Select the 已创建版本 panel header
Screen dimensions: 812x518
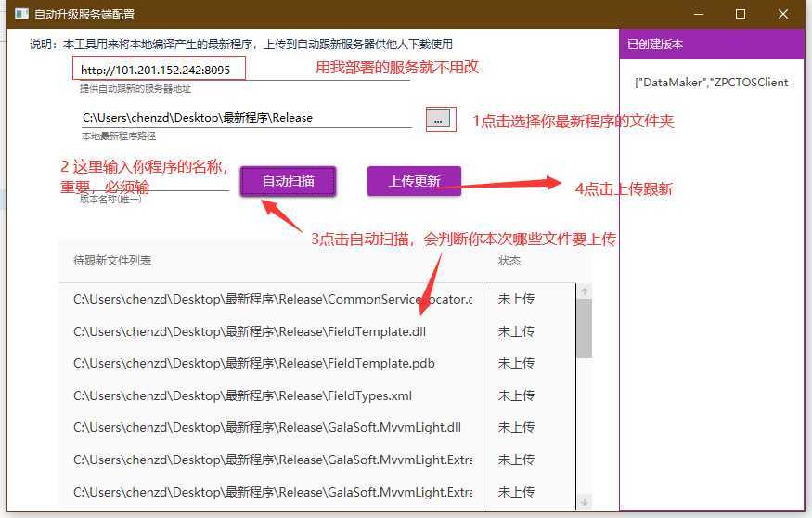712,44
